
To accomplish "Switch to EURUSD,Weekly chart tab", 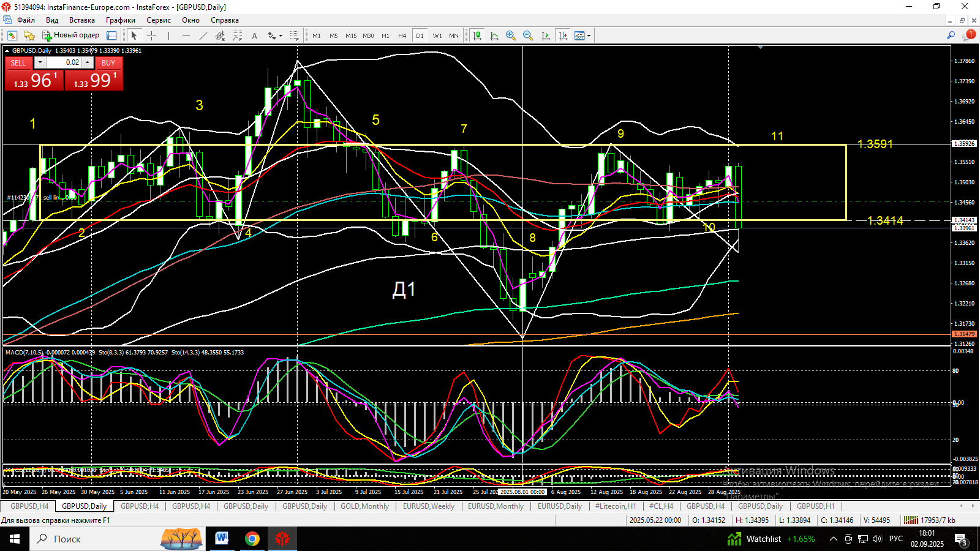I will (x=429, y=506).
